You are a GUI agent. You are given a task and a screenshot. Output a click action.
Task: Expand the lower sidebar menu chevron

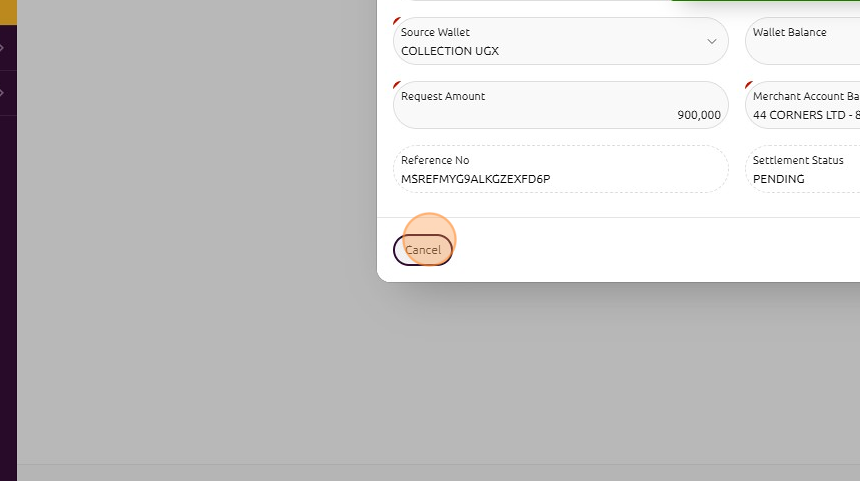tap(3, 93)
